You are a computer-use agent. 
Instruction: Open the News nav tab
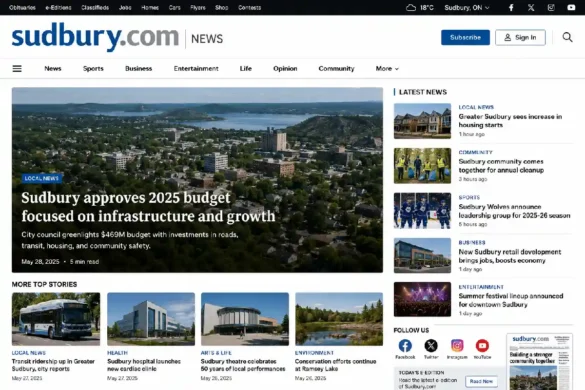click(53, 69)
